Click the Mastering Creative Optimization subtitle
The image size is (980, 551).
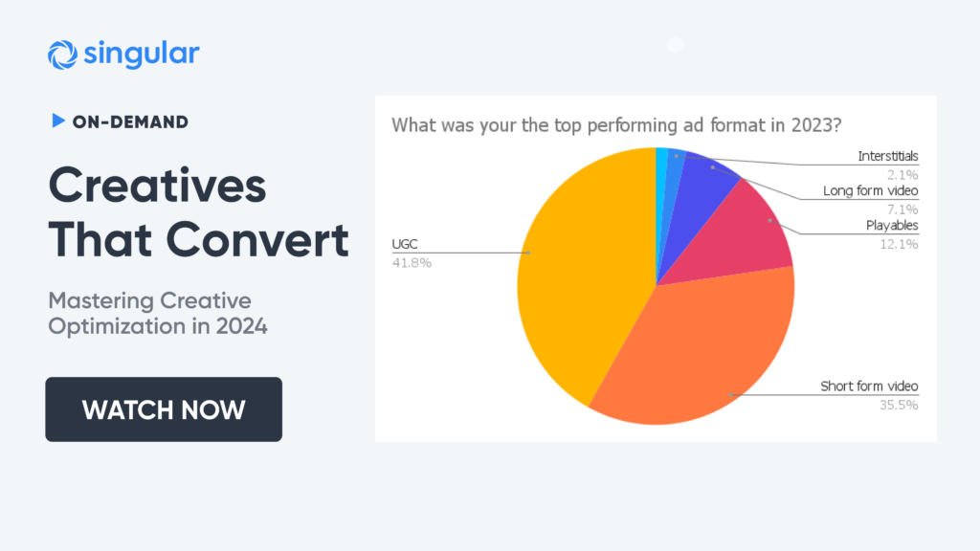tap(158, 313)
